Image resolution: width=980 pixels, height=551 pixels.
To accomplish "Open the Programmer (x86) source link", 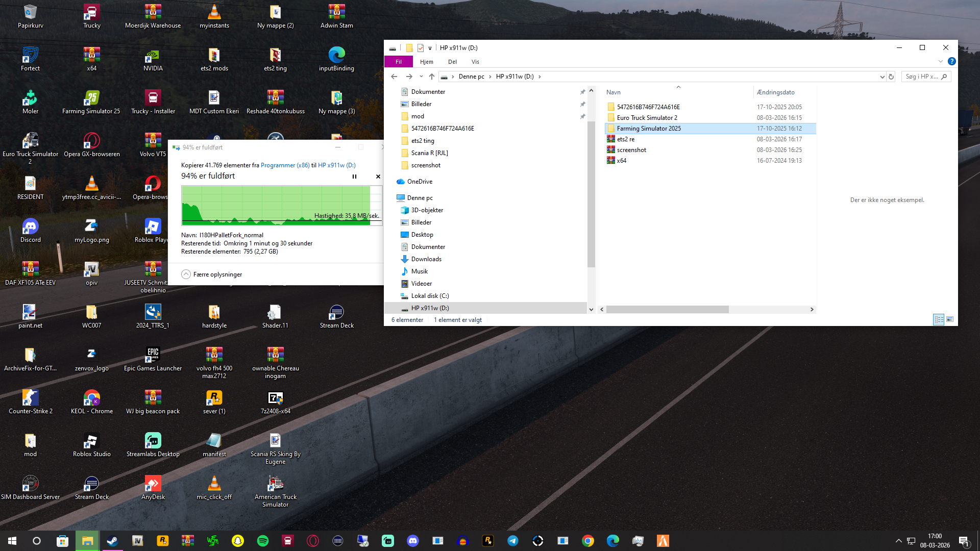I will coord(285,165).
